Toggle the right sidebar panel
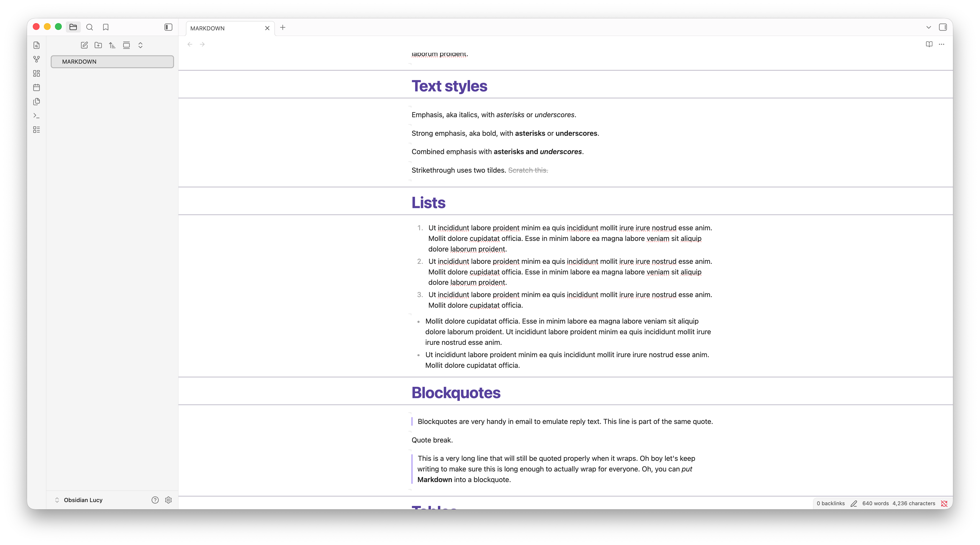This screenshot has height=545, width=980. click(x=943, y=27)
